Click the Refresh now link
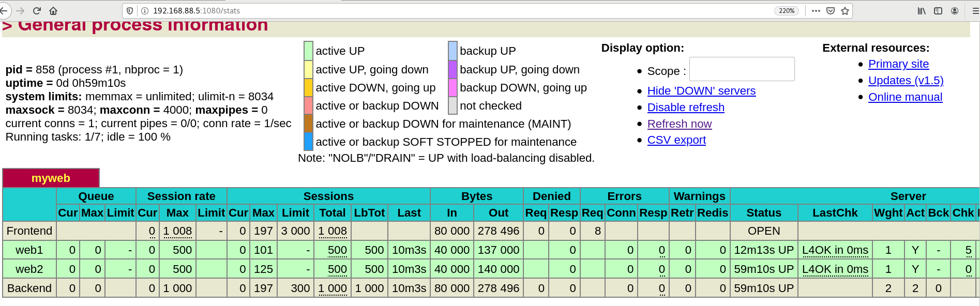This screenshot has width=980, height=306. coord(679,124)
